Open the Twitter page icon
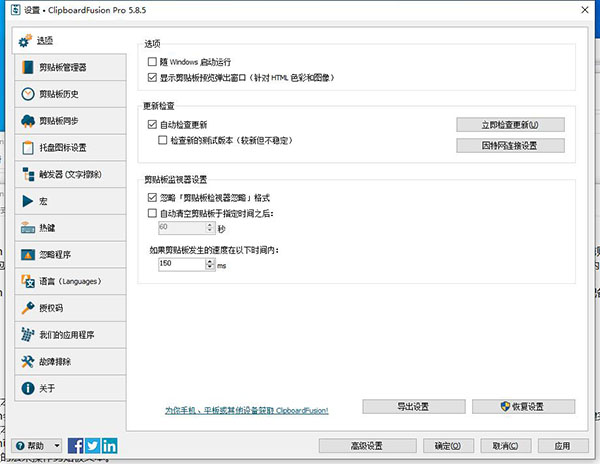Screen dimensions: 600x464 92,446
